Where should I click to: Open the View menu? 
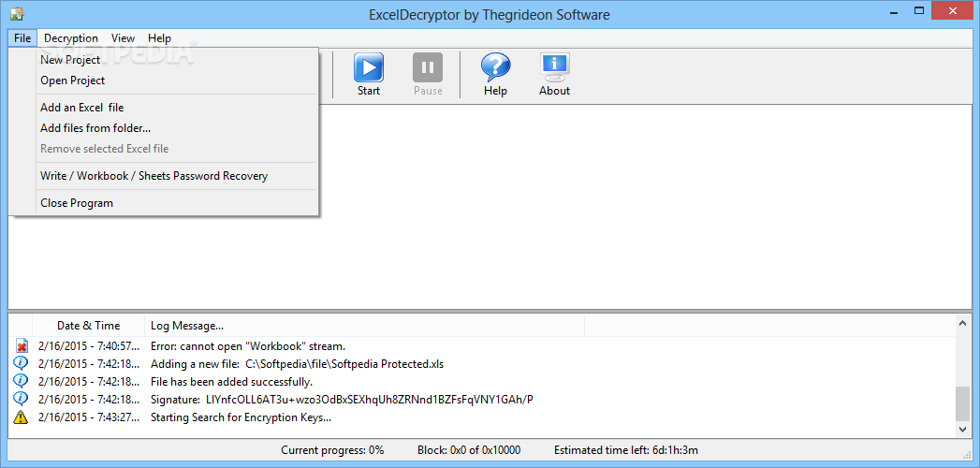(x=124, y=38)
